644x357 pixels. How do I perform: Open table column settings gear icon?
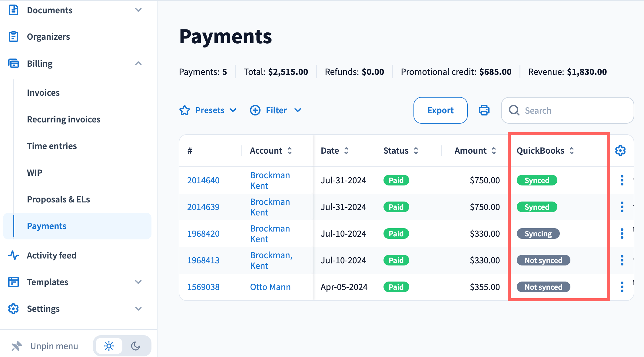tap(620, 151)
